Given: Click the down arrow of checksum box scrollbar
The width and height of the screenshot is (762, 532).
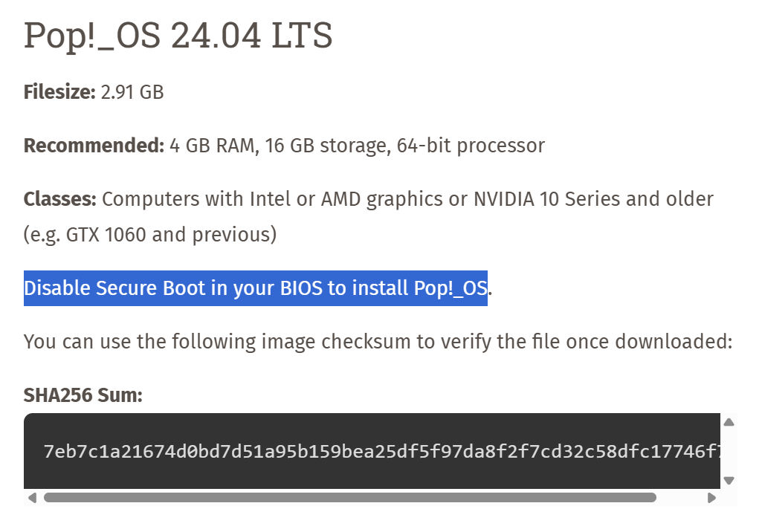Looking at the screenshot, I should tap(729, 481).
